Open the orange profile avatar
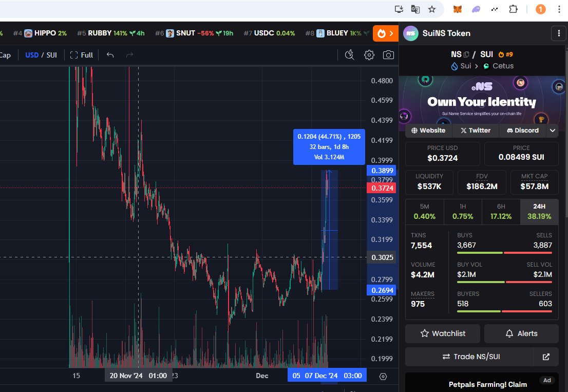 point(540,9)
